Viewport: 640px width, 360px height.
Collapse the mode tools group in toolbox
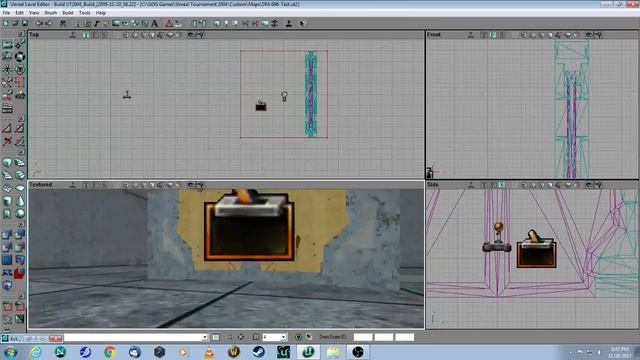[21, 33]
